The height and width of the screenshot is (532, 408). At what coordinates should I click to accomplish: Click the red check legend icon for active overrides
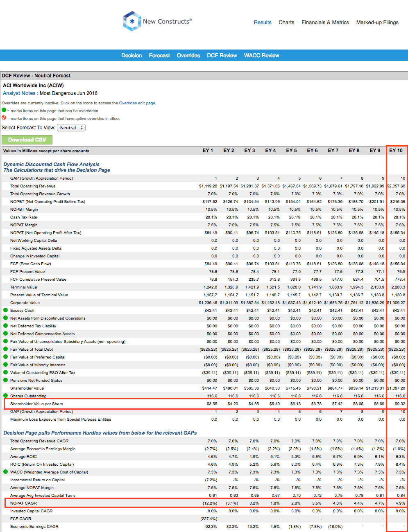click(x=4, y=118)
